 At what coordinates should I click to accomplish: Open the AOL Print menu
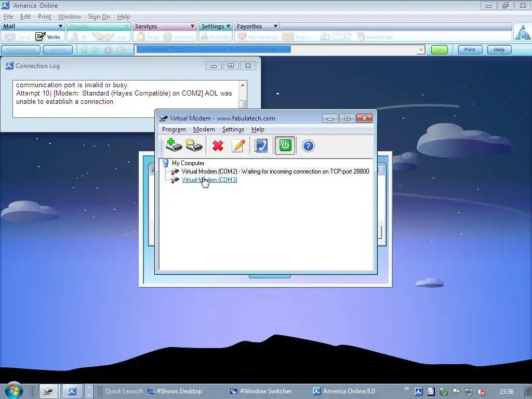[44, 17]
